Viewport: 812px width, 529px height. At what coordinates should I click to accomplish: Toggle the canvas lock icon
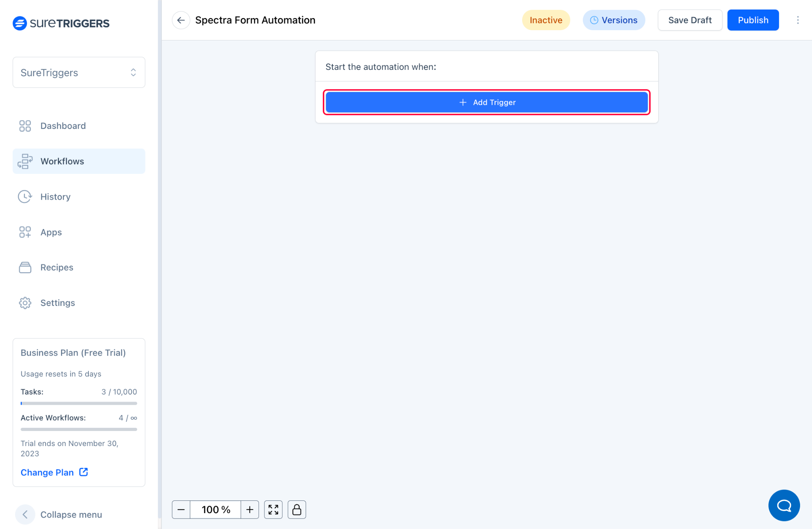297,509
